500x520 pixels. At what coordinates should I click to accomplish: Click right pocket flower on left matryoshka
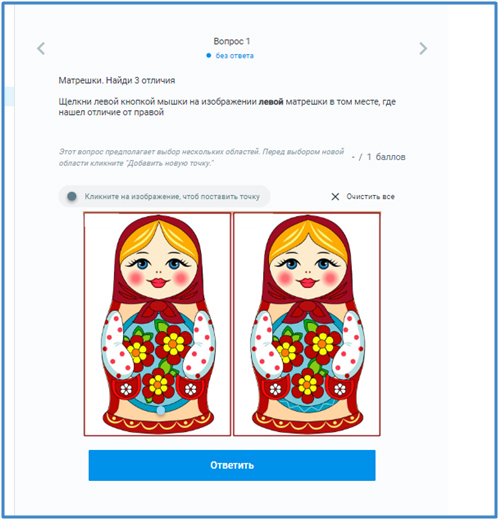(191, 389)
